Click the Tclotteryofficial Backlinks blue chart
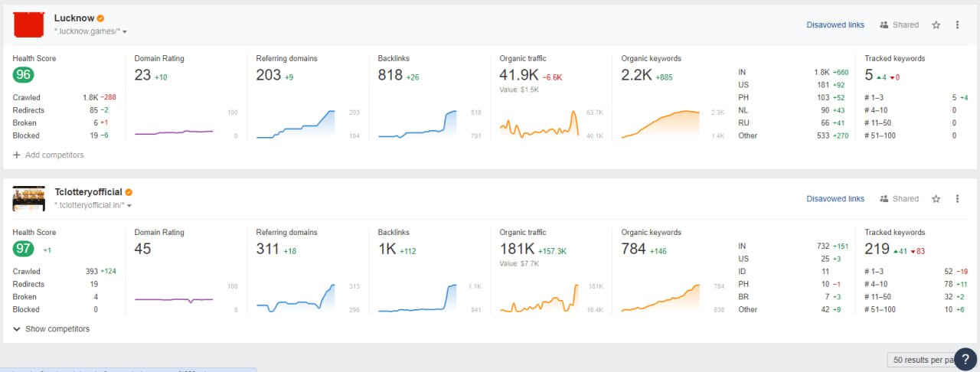Screen dimensions: 980x372 pos(417,298)
